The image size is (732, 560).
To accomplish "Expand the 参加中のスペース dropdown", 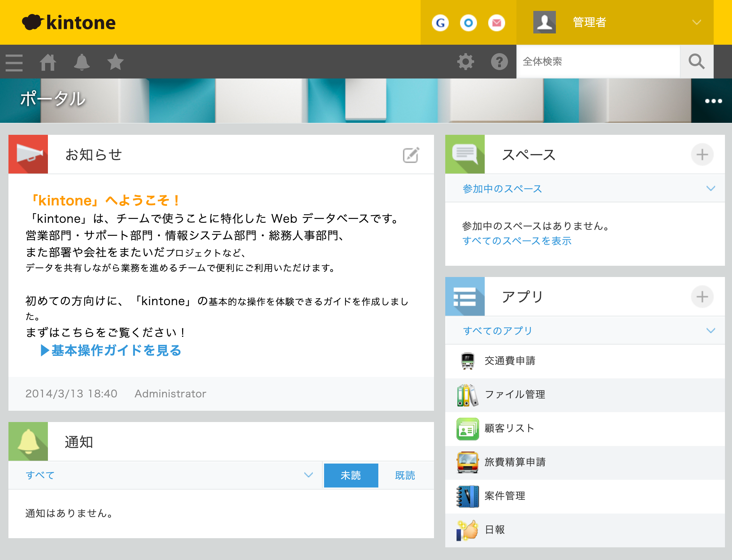I will click(x=711, y=189).
